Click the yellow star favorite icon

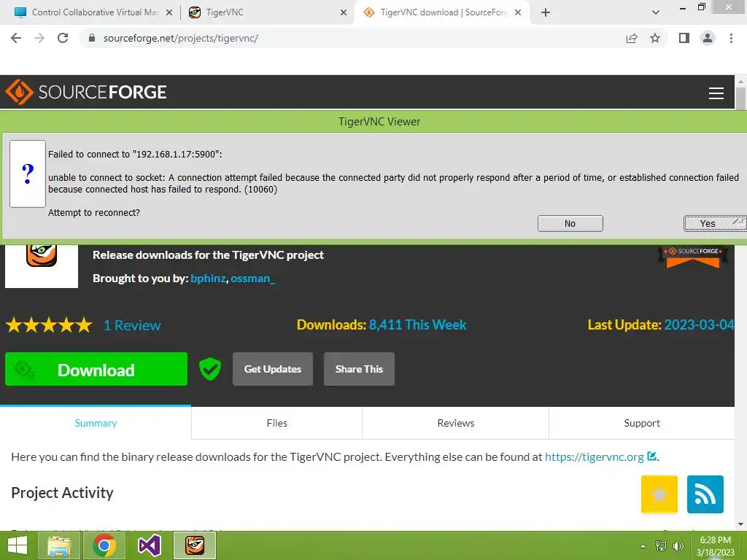click(x=659, y=494)
